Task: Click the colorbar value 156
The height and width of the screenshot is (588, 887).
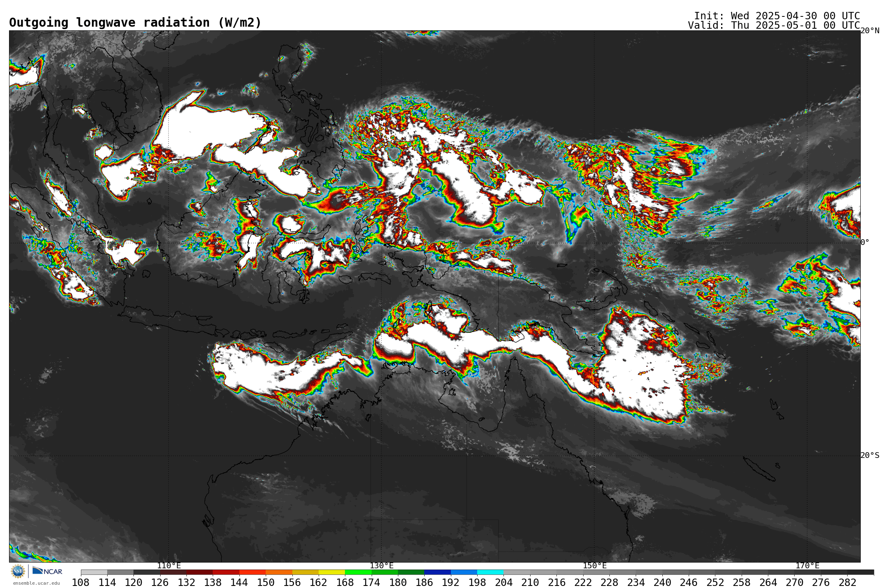Action: [x=292, y=582]
